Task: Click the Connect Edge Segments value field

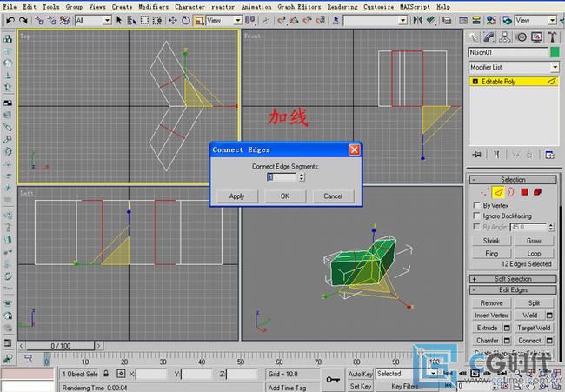Action: 282,177
